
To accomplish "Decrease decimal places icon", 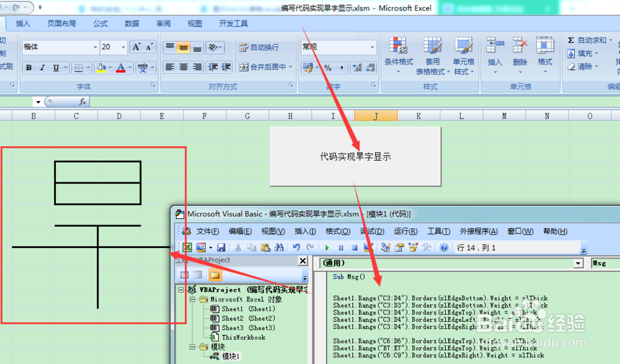I will pos(371,68).
